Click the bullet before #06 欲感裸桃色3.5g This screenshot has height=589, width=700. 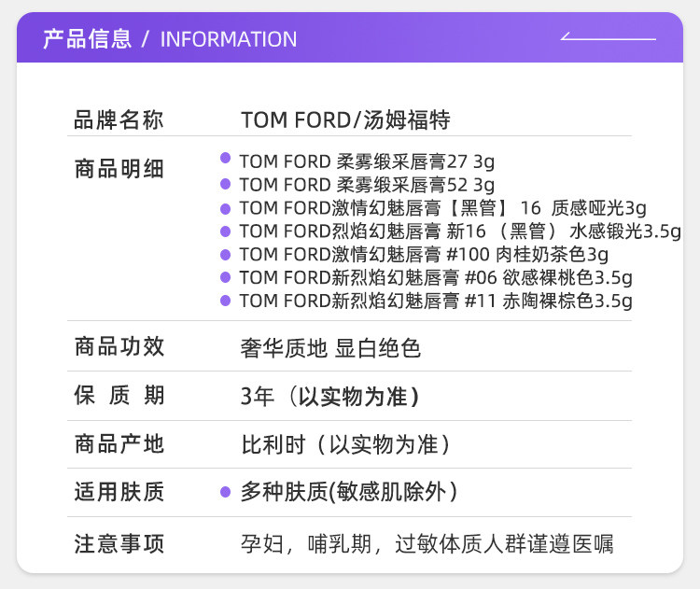pyautogui.click(x=225, y=276)
